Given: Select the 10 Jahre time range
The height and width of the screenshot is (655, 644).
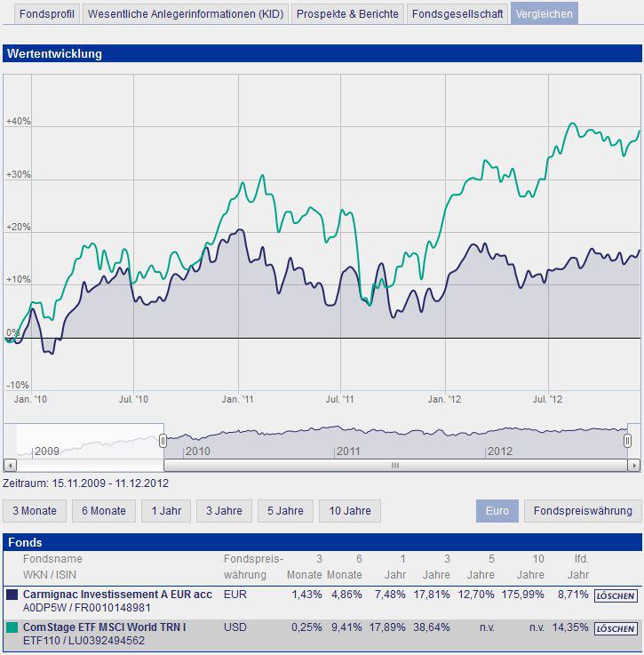Looking at the screenshot, I should [350, 511].
